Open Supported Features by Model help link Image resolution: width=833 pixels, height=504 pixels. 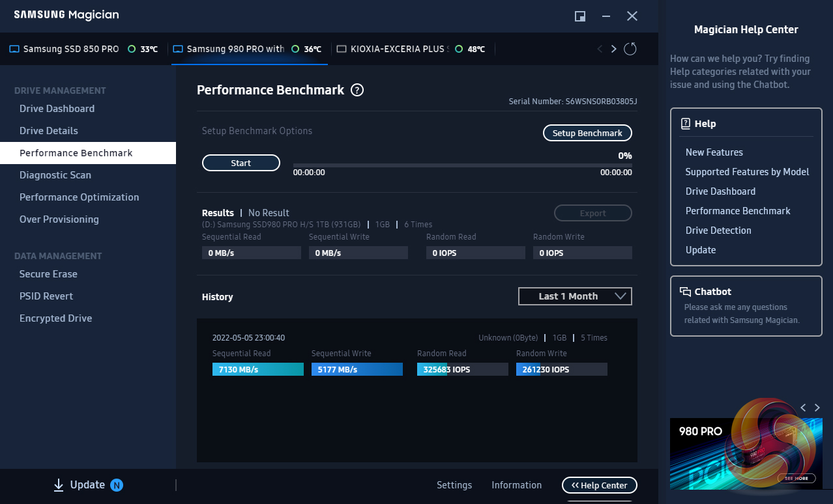point(747,172)
